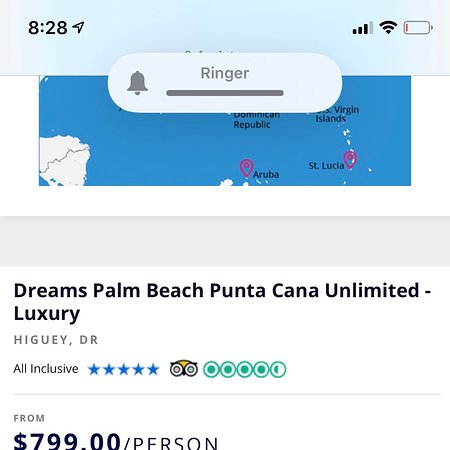Select the St. Lucia map pin
450x450 pixels.
coord(350,159)
